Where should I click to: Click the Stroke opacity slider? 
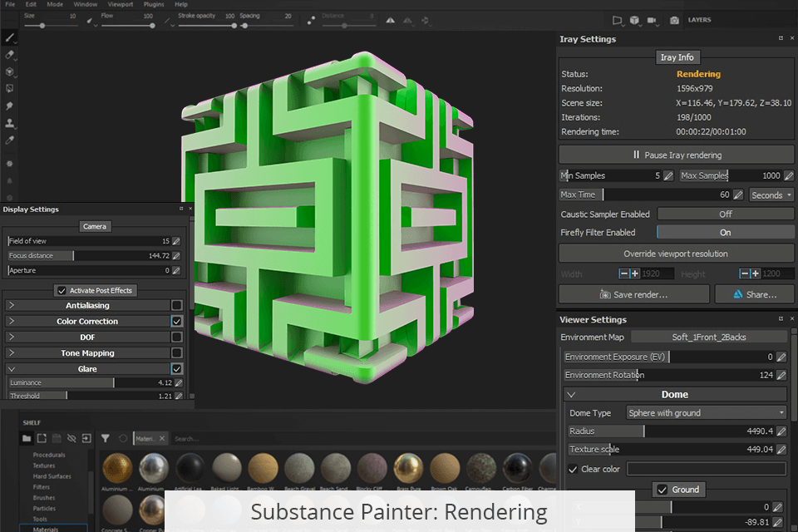coord(207,26)
